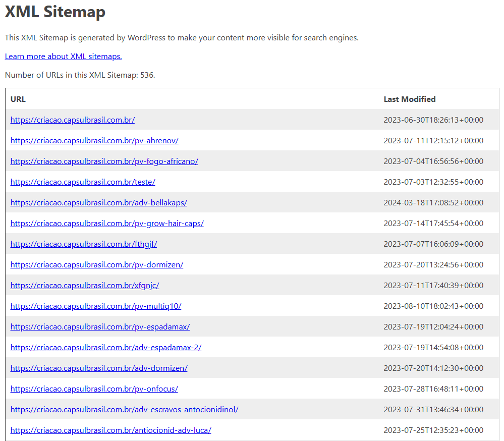
Task: Follow the pv-fogo-africano link
Action: point(104,161)
